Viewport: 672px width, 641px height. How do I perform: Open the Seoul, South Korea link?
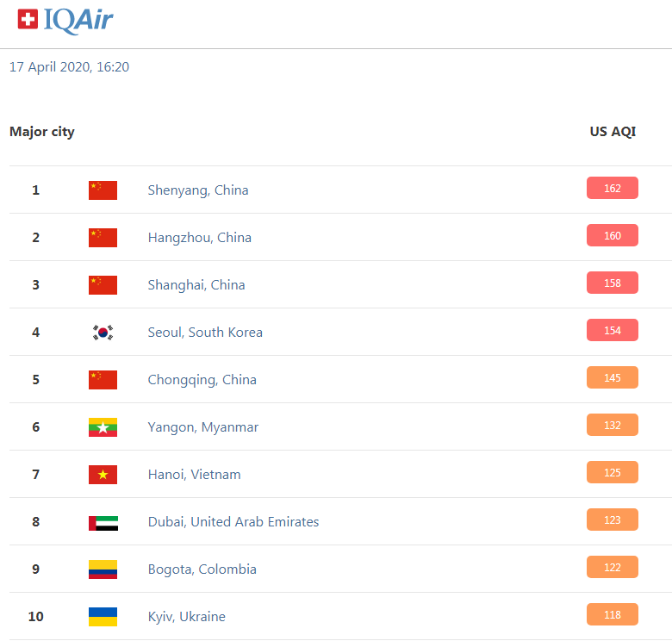pos(205,332)
